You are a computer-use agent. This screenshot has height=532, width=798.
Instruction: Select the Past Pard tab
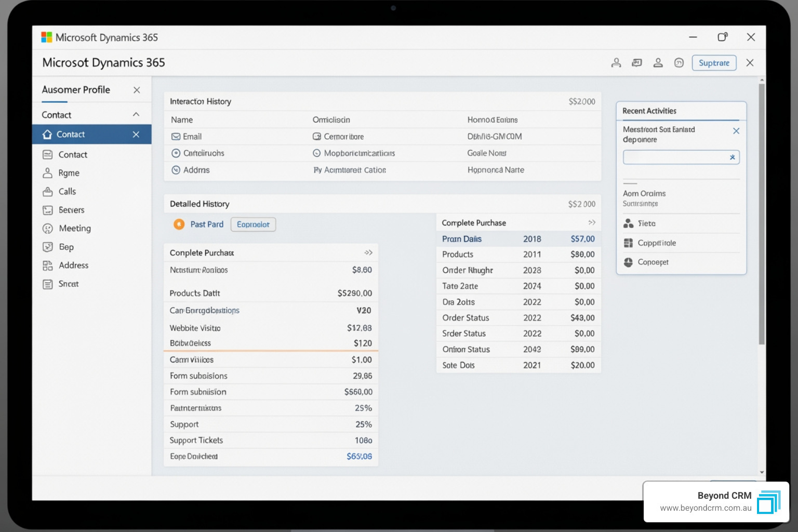[207, 224]
